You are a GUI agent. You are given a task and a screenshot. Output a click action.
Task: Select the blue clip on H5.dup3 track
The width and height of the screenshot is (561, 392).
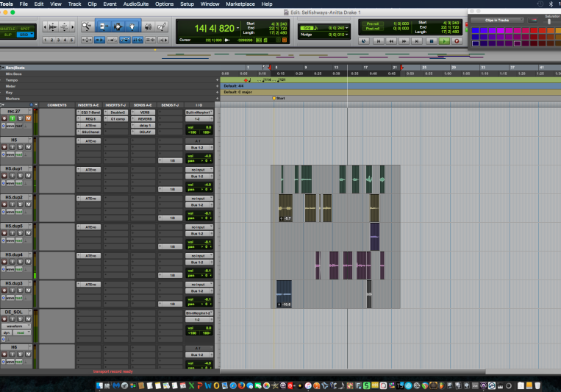point(284,294)
